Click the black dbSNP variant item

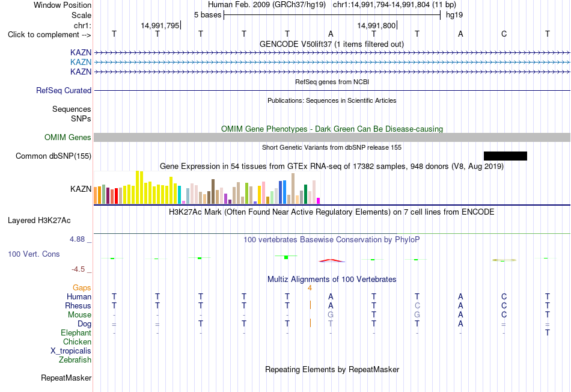(x=505, y=156)
